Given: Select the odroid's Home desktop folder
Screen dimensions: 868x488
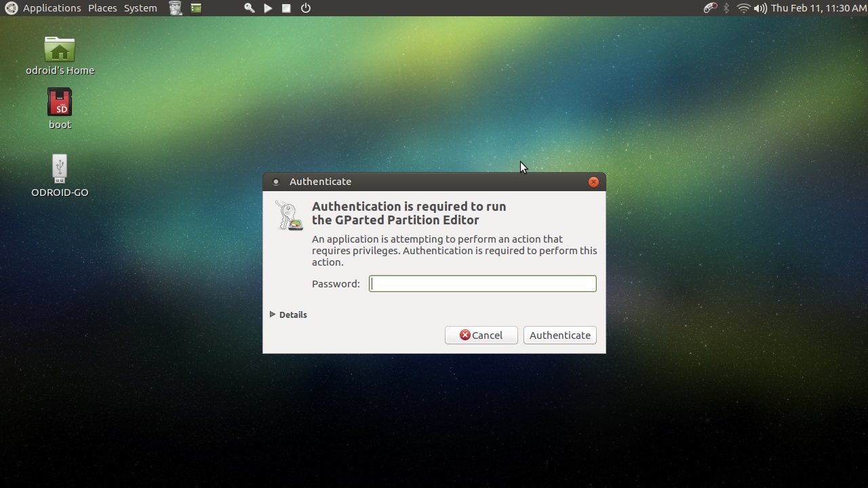Looking at the screenshot, I should coord(60,56).
